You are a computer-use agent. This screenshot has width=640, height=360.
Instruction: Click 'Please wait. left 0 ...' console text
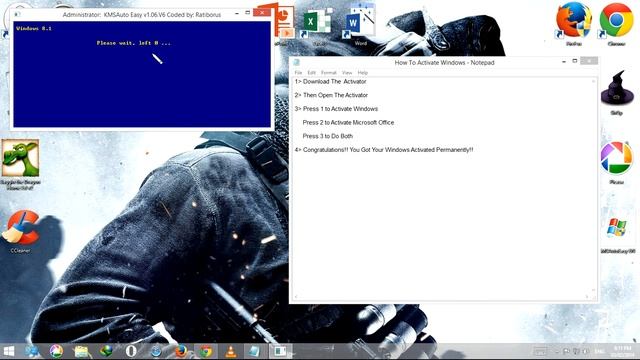click(134, 43)
